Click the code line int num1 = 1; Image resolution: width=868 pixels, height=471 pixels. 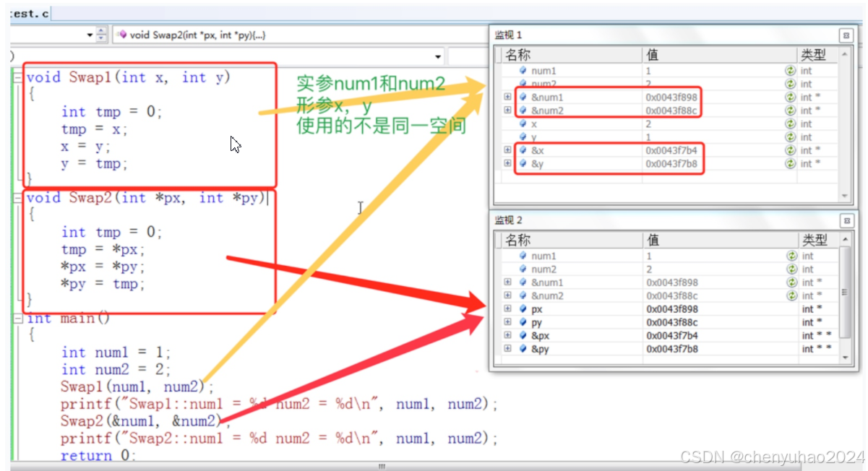click(x=116, y=353)
